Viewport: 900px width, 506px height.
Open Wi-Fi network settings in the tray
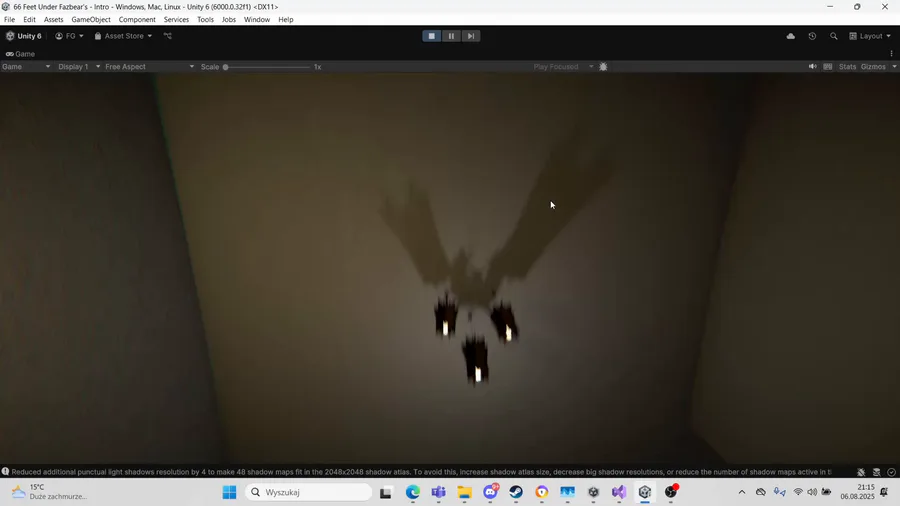click(x=798, y=492)
